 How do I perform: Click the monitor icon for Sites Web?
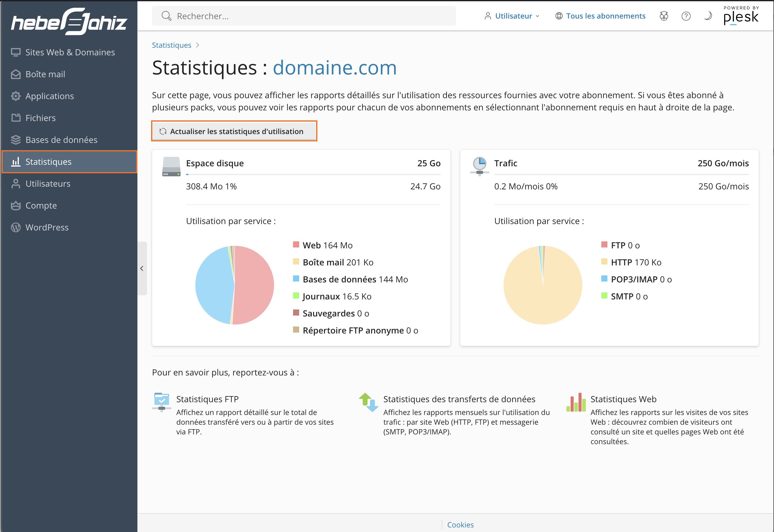click(16, 52)
